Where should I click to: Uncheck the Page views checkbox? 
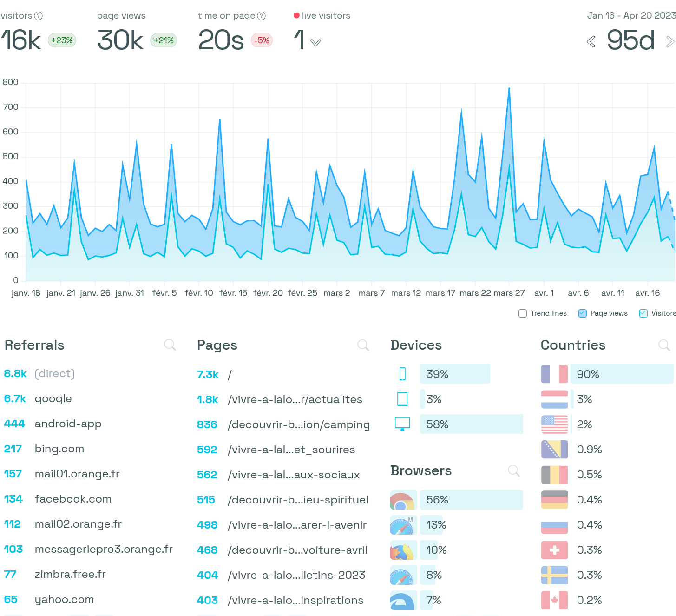pyautogui.click(x=582, y=313)
